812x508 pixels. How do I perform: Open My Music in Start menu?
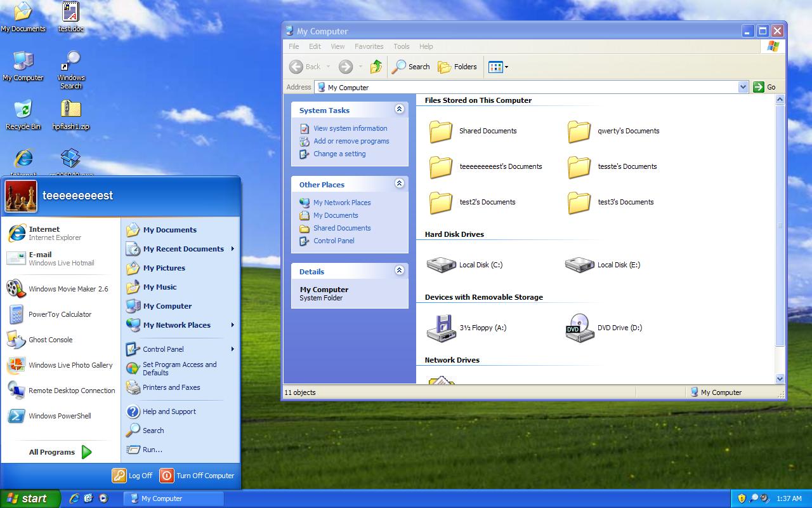(181, 287)
